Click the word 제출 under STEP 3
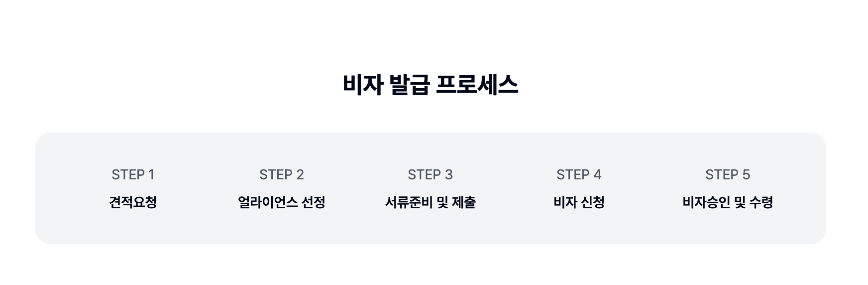 464,202
